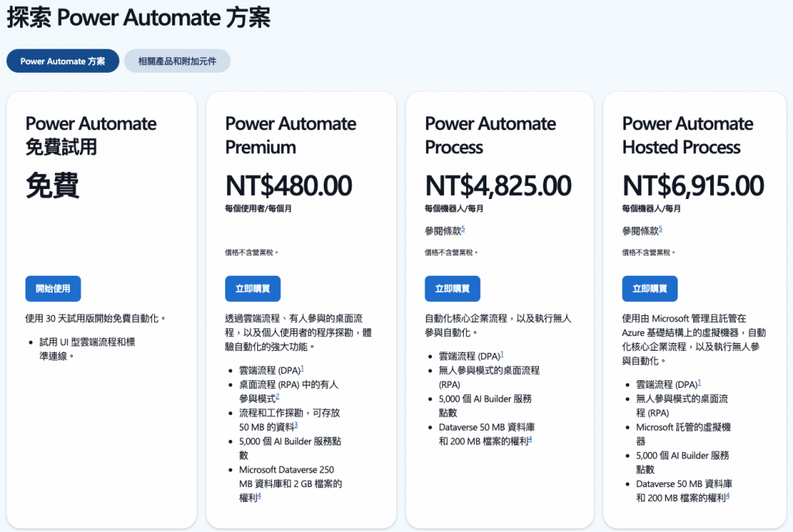Open footnote 2 after 參與模式 in Premium card
793x532 pixels.
click(x=278, y=397)
